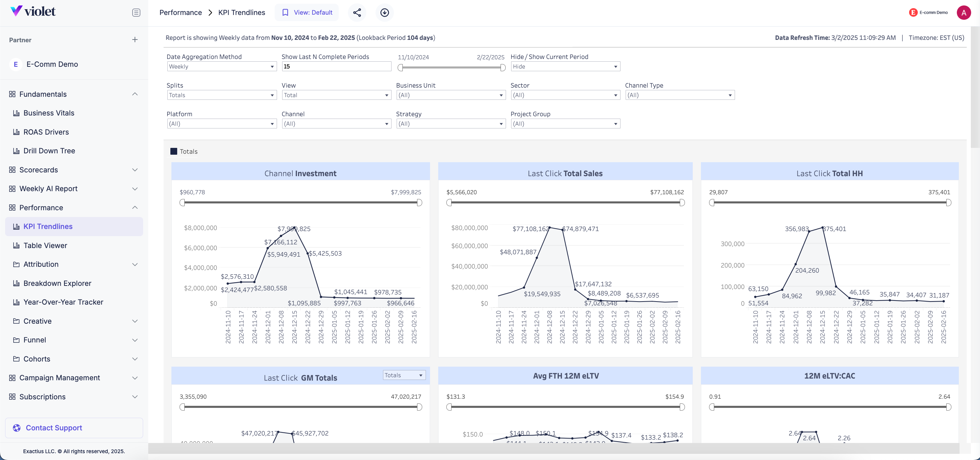Open the Business Vitals report
Viewport: 980px width, 460px height.
point(49,113)
